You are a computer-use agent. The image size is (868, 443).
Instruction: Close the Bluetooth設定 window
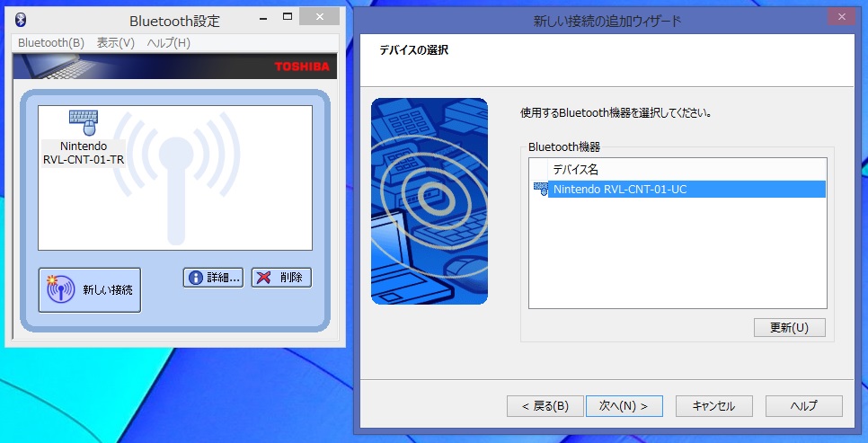point(319,16)
